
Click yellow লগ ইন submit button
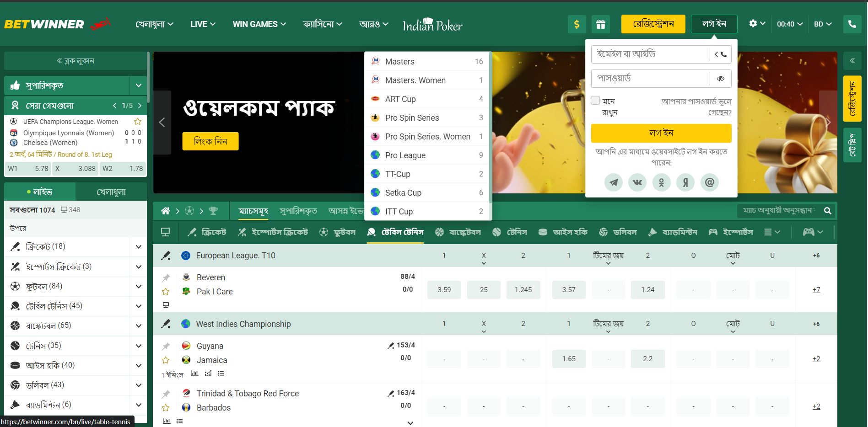pyautogui.click(x=661, y=133)
